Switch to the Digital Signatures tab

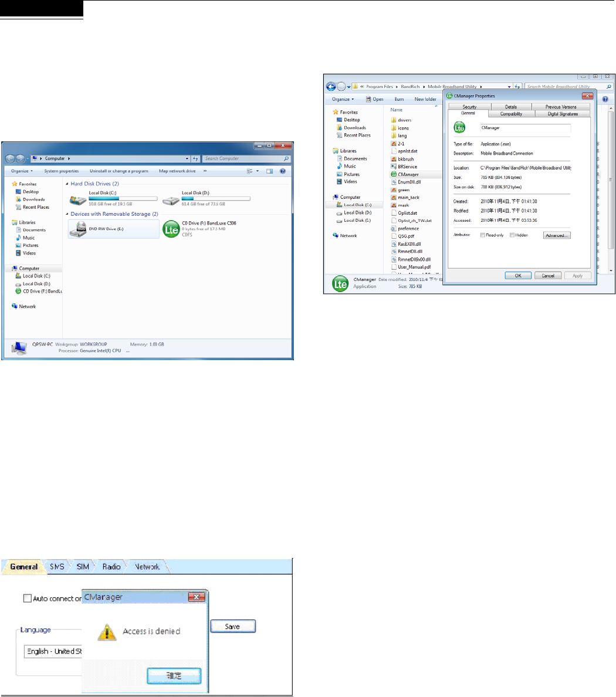coord(563,114)
